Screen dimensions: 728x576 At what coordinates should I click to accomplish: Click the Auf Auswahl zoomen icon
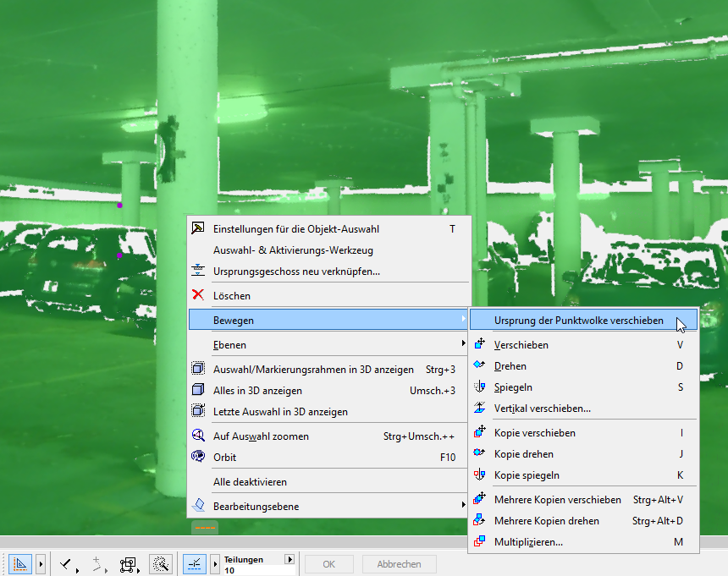198,435
